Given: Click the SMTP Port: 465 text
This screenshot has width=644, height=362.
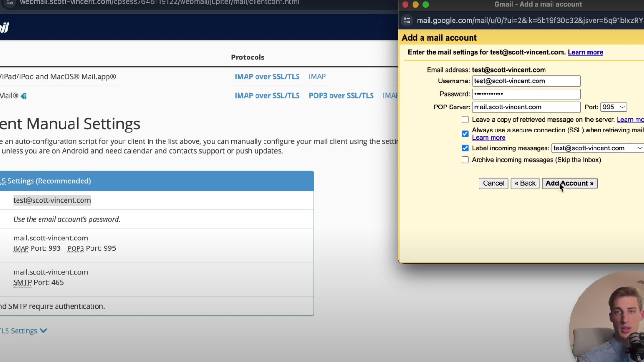Looking at the screenshot, I should [x=38, y=282].
